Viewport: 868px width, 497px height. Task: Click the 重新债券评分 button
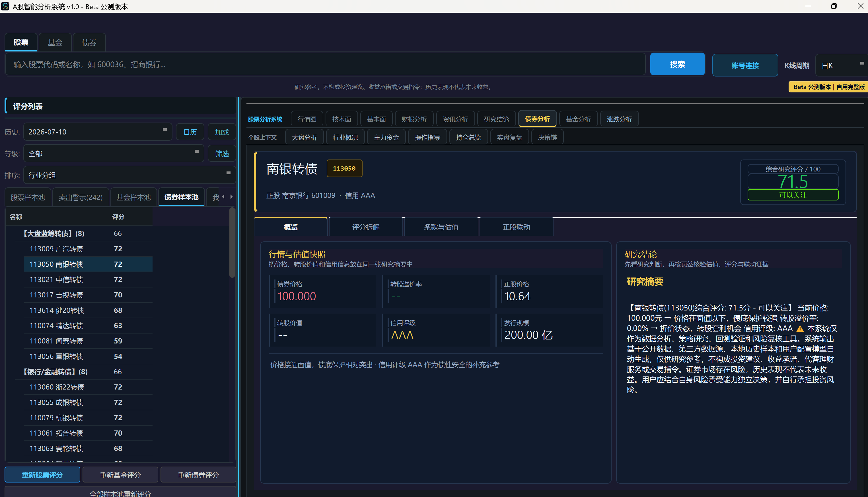[198, 475]
